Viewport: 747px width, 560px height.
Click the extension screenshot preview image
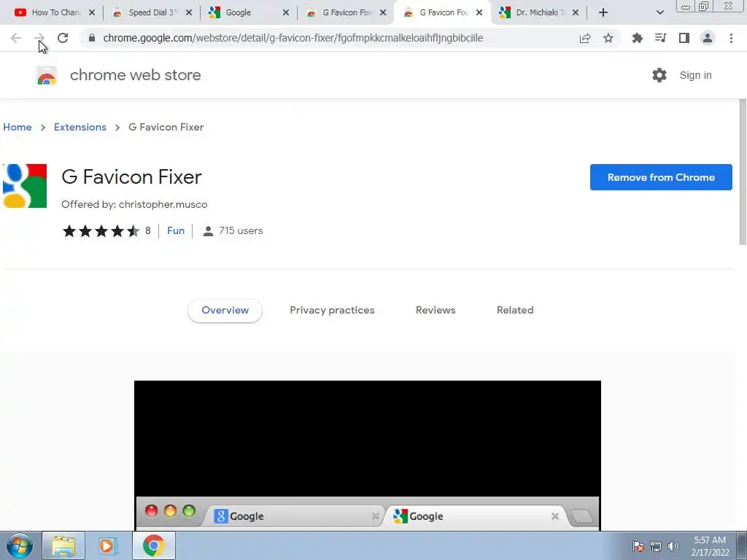368,455
